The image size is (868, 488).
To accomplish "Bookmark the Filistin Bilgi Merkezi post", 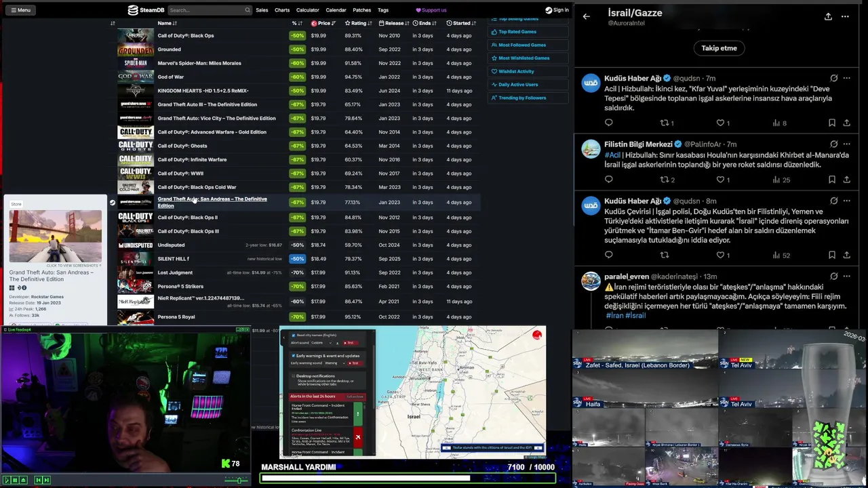I will pos(831,180).
